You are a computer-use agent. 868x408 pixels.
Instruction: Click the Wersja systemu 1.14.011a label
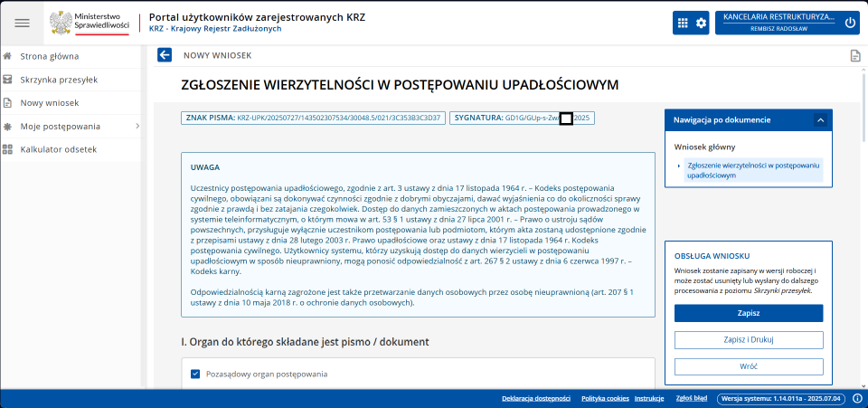click(x=782, y=398)
